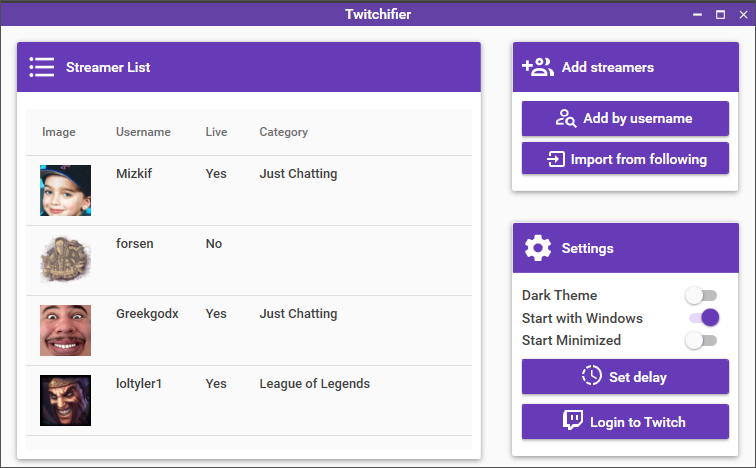Screen dimensions: 756x468
Task: Enable the Start Minimized switch
Action: click(701, 340)
